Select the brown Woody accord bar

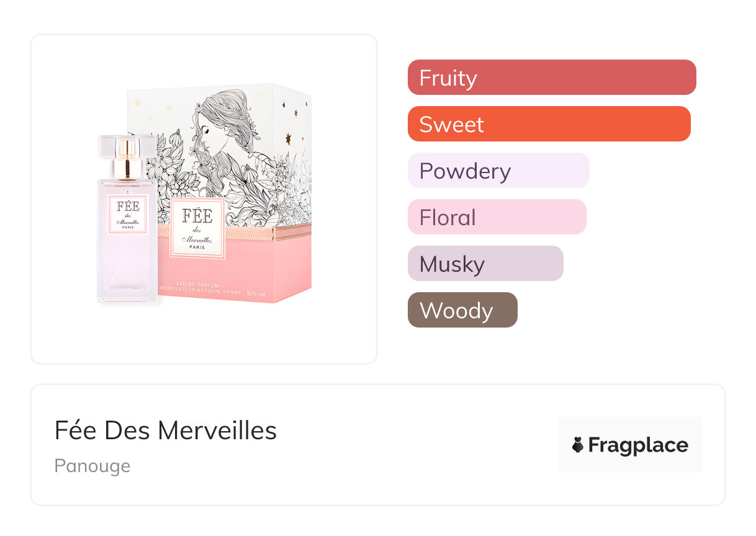(462, 310)
